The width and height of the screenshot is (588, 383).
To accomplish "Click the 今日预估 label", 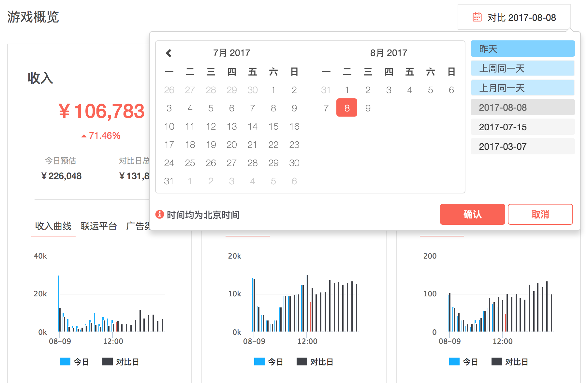I will click(61, 161).
